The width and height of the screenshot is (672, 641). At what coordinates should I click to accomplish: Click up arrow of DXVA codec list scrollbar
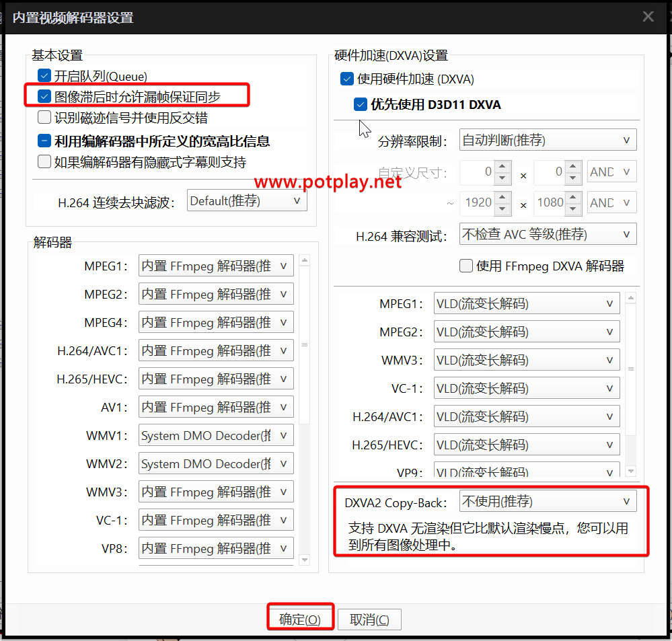pos(631,297)
